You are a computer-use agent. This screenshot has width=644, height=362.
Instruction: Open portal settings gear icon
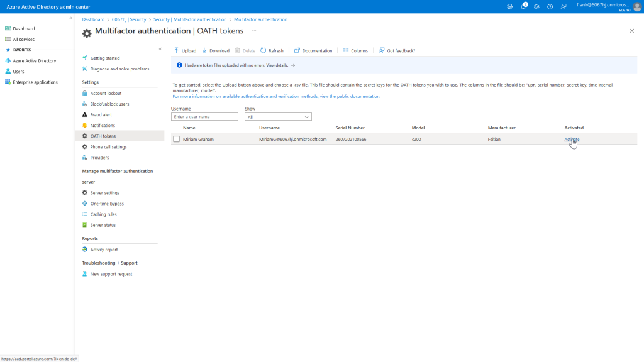pos(536,6)
